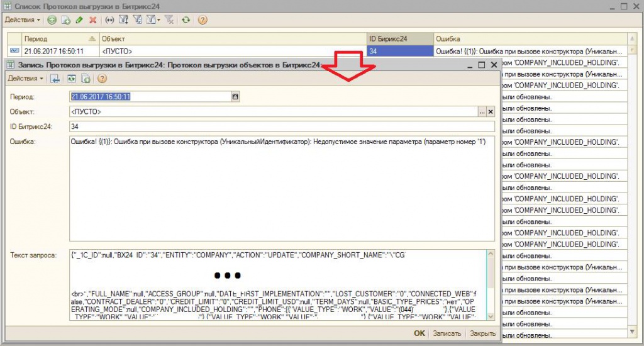Click the Copy record icon in record toolbar

pyautogui.click(x=86, y=79)
